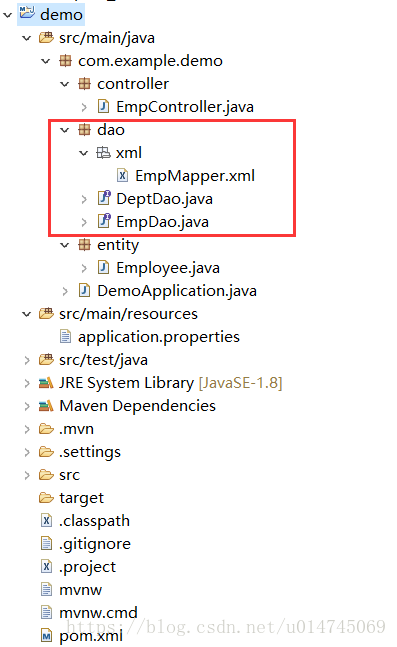This screenshot has height=647, width=397.
Task: Click the dao package icon
Action: click(x=84, y=130)
